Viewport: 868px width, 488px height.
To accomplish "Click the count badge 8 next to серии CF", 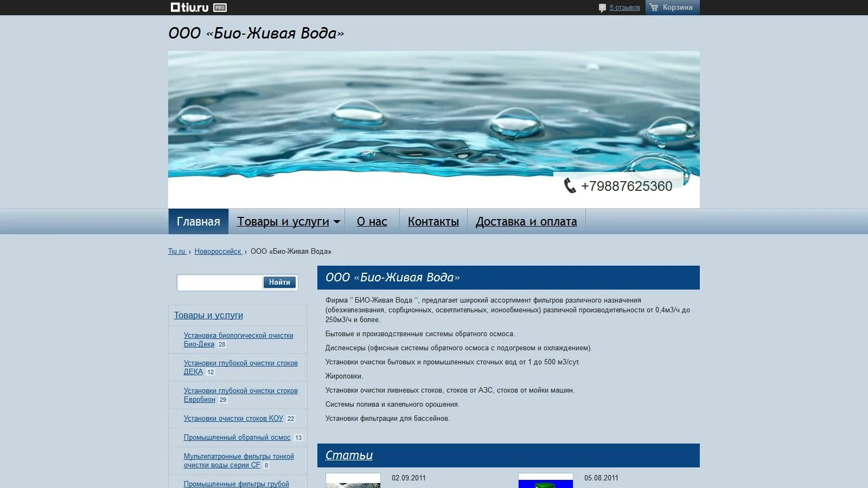I will (x=266, y=465).
